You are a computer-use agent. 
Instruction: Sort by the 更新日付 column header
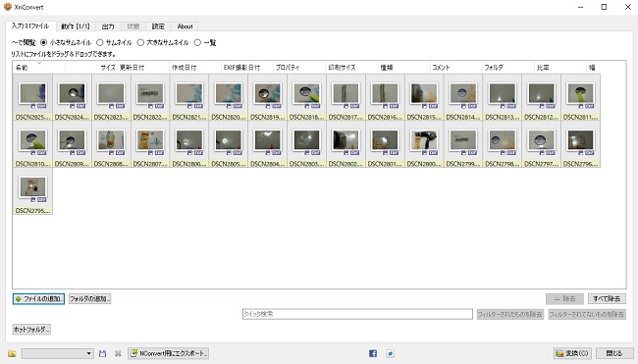pos(143,68)
